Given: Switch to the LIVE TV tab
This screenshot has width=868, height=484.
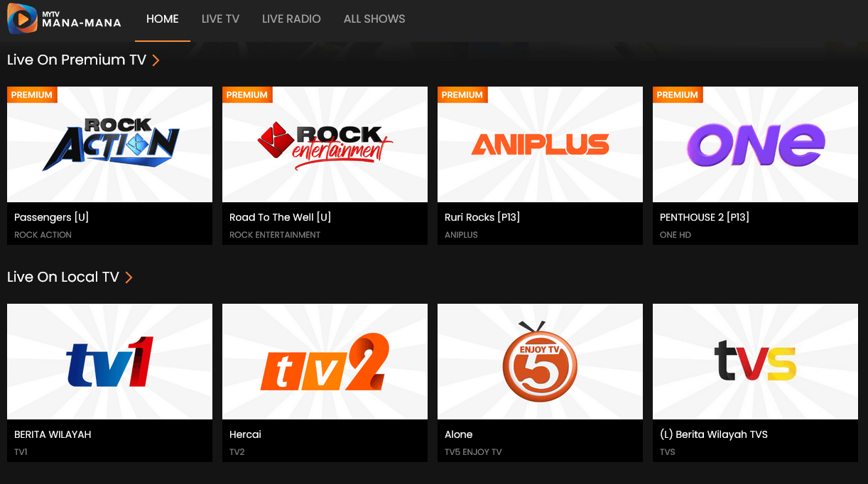Looking at the screenshot, I should 220,19.
